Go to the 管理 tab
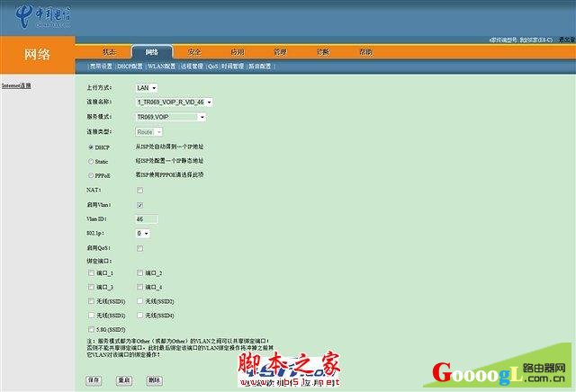The image size is (576, 392). click(280, 52)
